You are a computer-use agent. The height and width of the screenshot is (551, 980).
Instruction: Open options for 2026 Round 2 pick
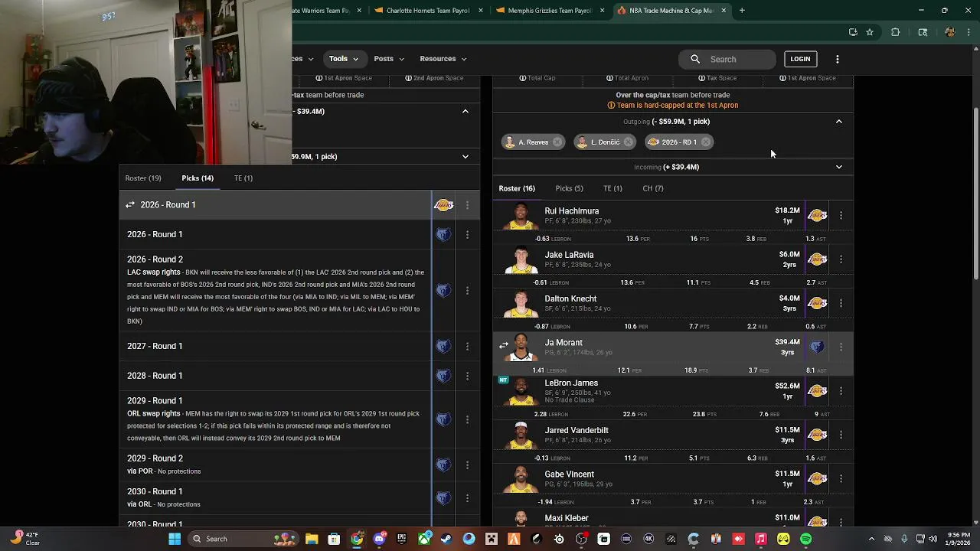click(x=467, y=290)
